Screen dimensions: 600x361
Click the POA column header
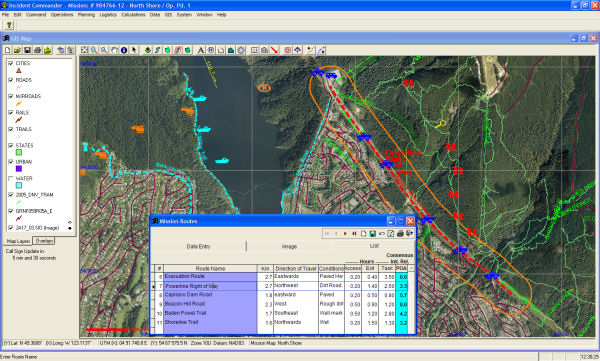401,268
